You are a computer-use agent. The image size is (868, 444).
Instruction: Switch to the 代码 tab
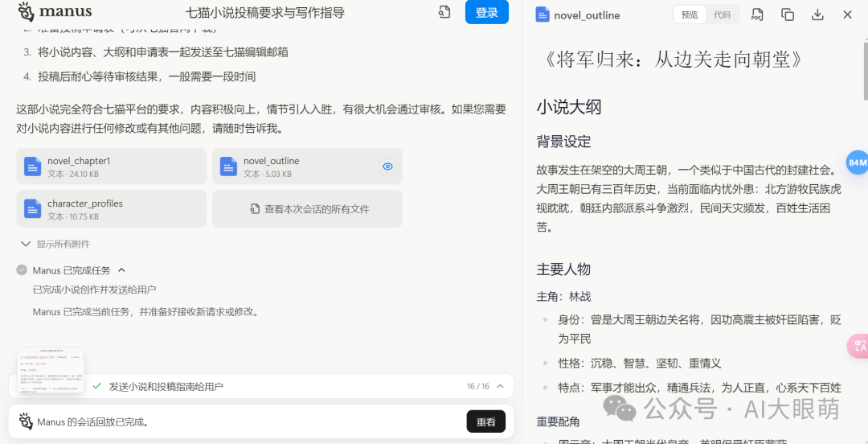(722, 15)
